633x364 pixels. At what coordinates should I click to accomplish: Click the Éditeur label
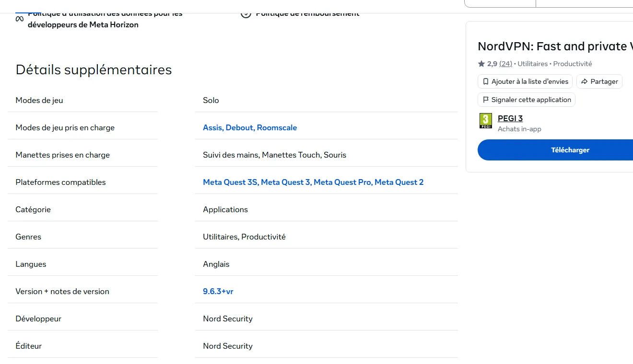tap(29, 346)
